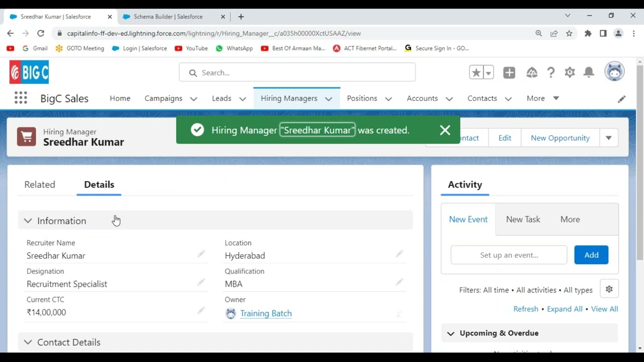
Task: Open Leads tab dropdown chevron
Action: (x=243, y=99)
